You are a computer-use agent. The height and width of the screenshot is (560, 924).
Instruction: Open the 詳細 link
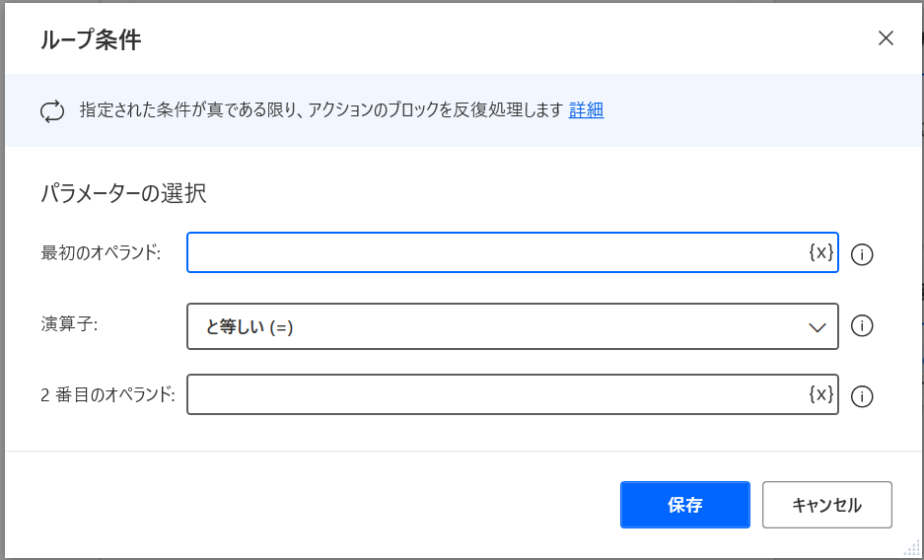pos(586,110)
